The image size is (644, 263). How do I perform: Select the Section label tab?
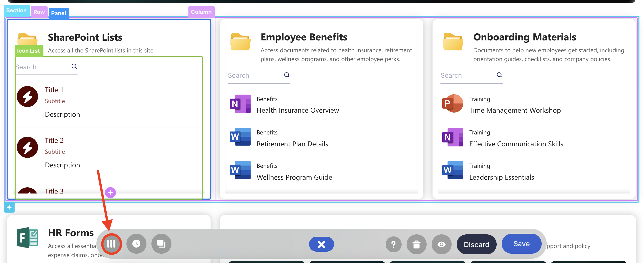(x=17, y=10)
